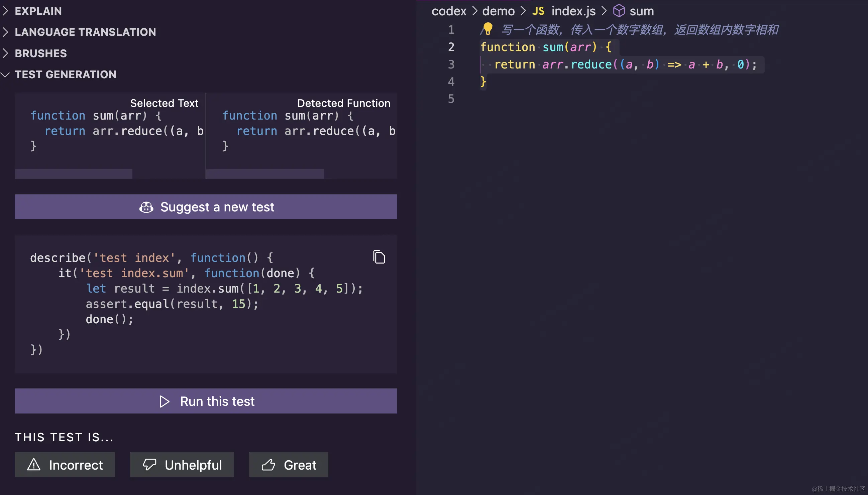
Task: Click the Detected Function horizontal scrollbar
Action: 265,174
